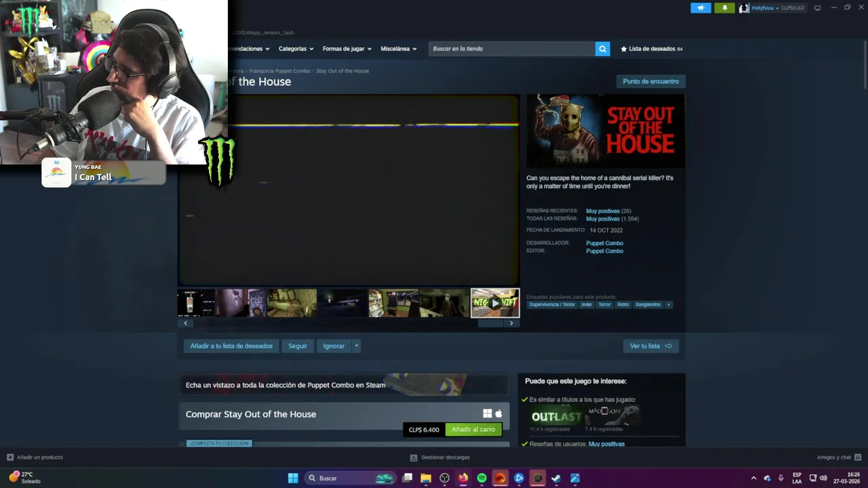868x488 pixels.
Task: Click the Añadir al carro button
Action: [x=473, y=430]
